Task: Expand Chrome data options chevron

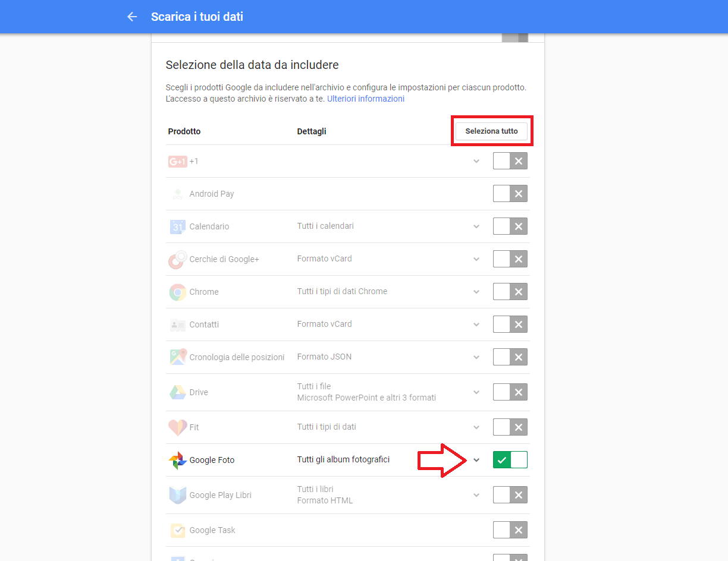Action: 476,292
